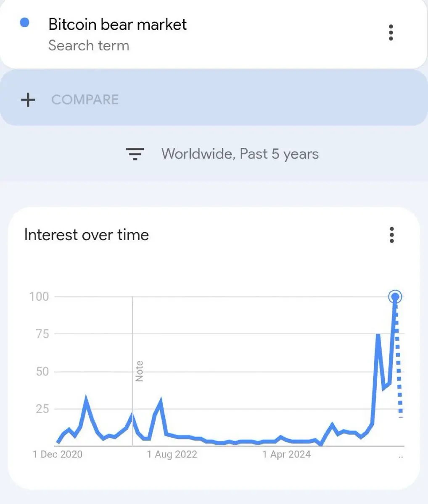Click the Interest over time heading
Image resolution: width=428 pixels, height=504 pixels.
point(87,235)
